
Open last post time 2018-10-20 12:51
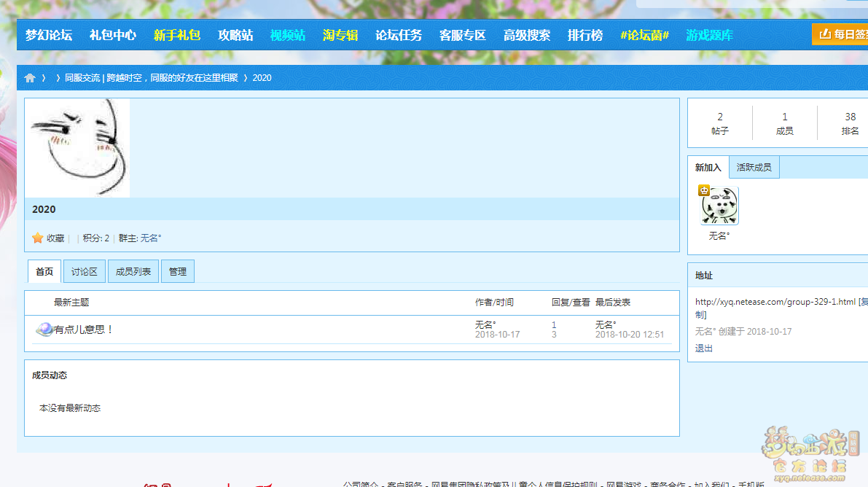pyautogui.click(x=630, y=335)
